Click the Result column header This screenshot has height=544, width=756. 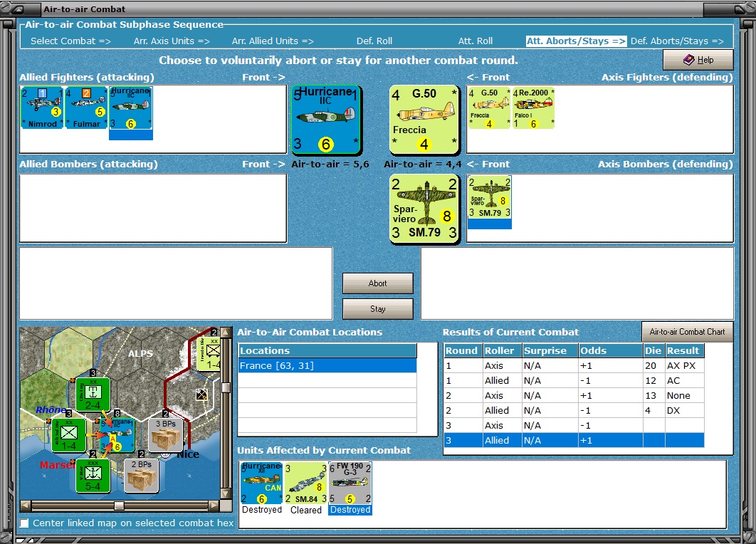click(684, 350)
